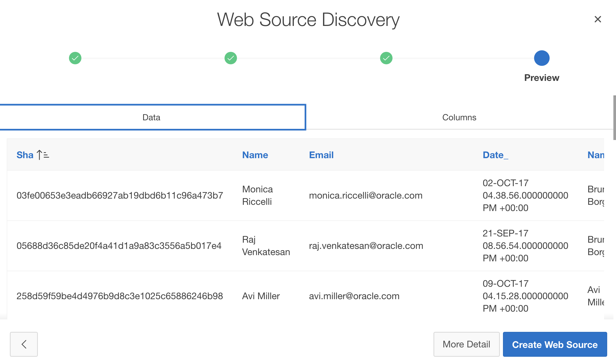Go back using the left chevron button
Viewport: 616px width, 364px height.
(24, 344)
